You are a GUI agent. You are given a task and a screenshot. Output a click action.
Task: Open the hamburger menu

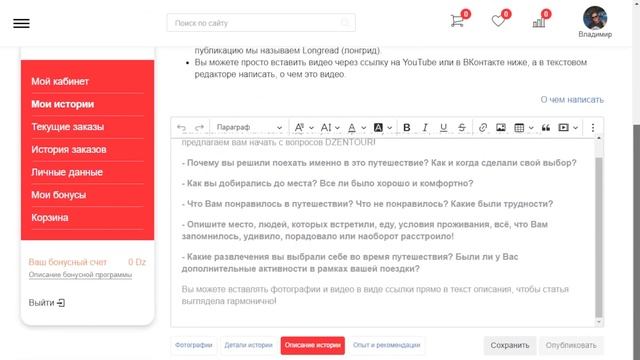pyautogui.click(x=21, y=23)
